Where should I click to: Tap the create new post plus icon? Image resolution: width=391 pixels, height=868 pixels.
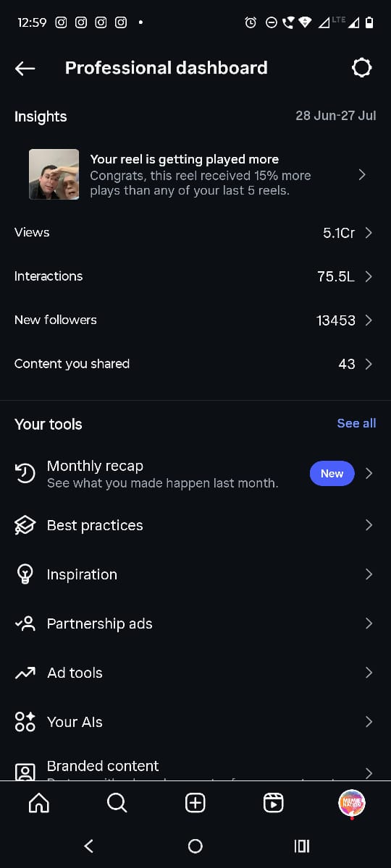(195, 803)
